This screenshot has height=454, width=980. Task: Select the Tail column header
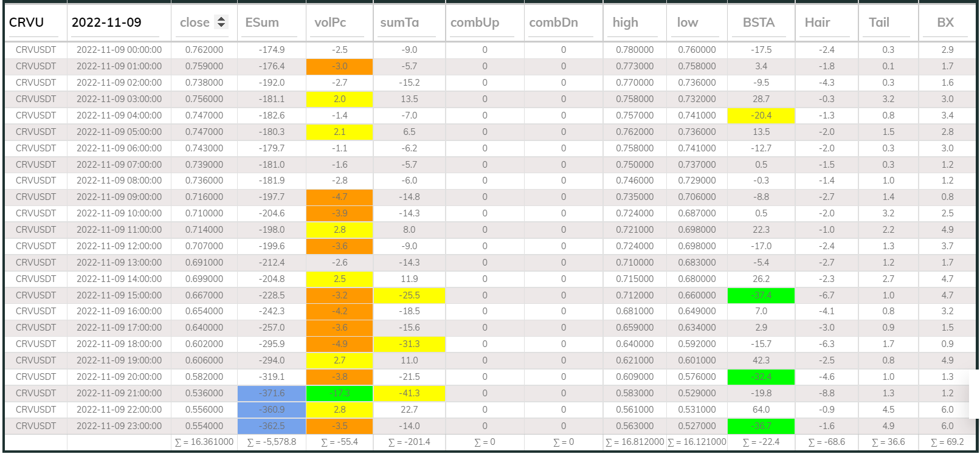coord(879,22)
